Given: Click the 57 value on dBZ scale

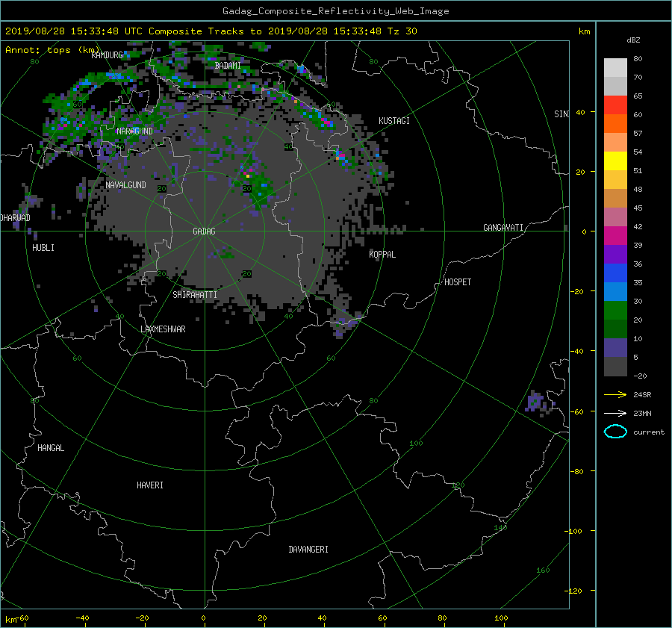Looking at the screenshot, I should coord(638,134).
